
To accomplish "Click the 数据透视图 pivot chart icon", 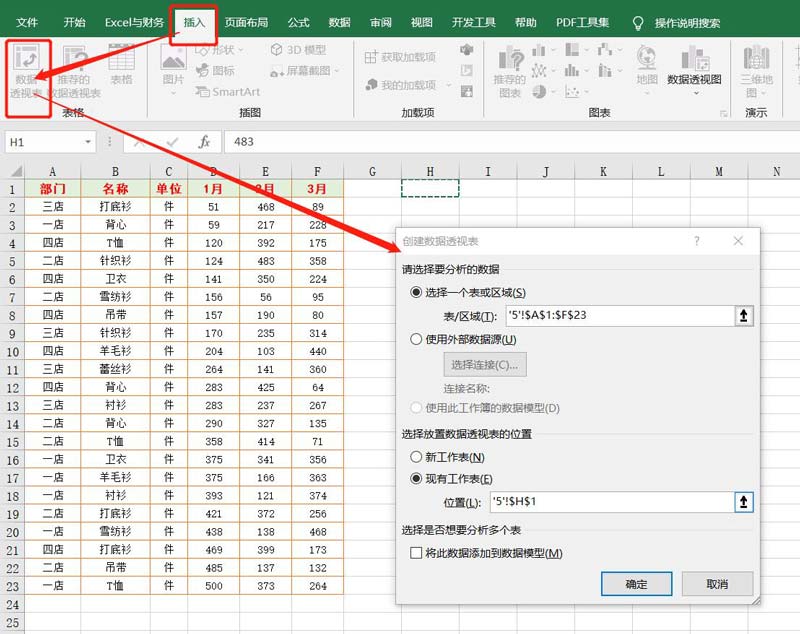I will coord(694,66).
